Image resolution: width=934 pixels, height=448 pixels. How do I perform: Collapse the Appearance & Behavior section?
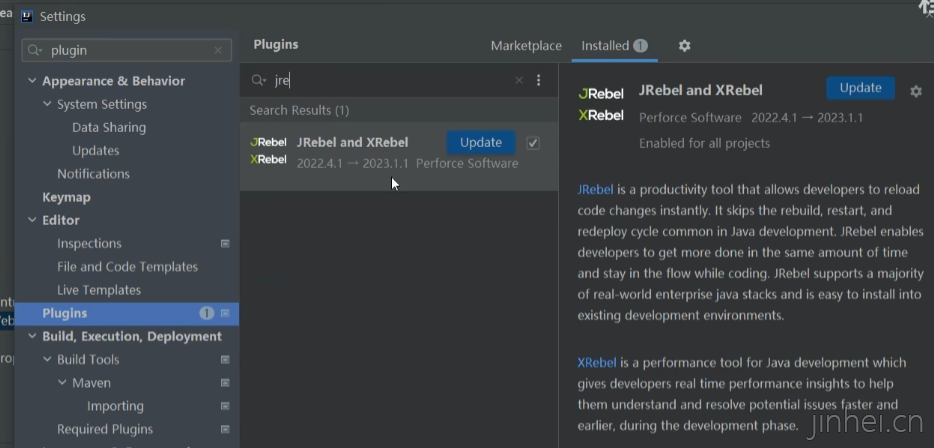(x=32, y=81)
